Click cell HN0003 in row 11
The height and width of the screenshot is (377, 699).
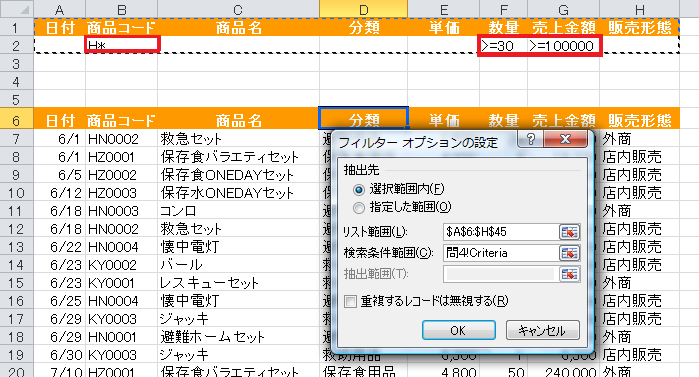pyautogui.click(x=121, y=211)
